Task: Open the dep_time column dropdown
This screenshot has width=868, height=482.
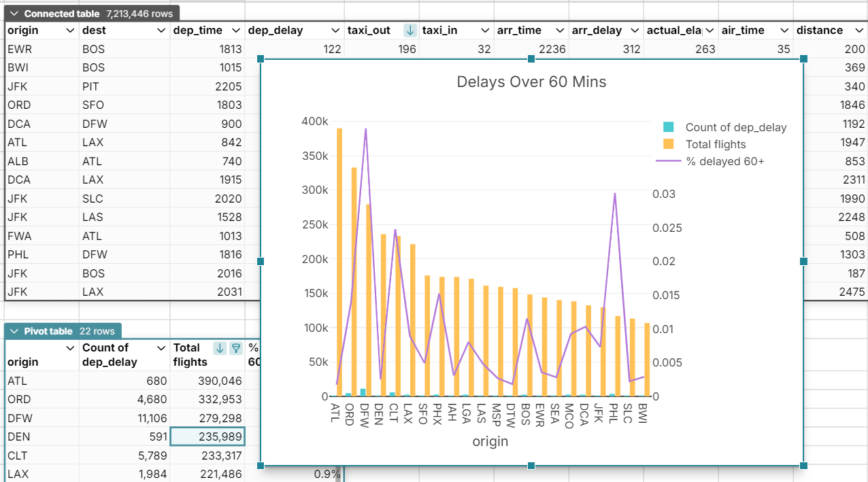Action: pyautogui.click(x=235, y=30)
